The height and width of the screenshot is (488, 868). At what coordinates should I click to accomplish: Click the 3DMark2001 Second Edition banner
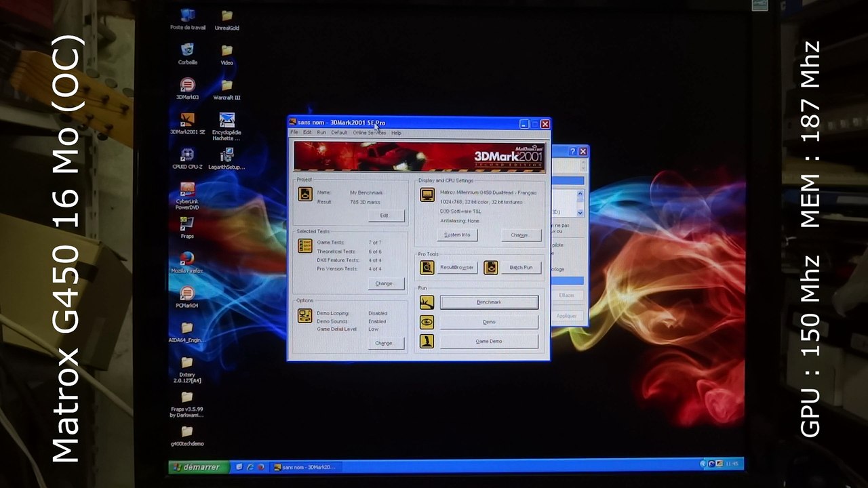[420, 157]
